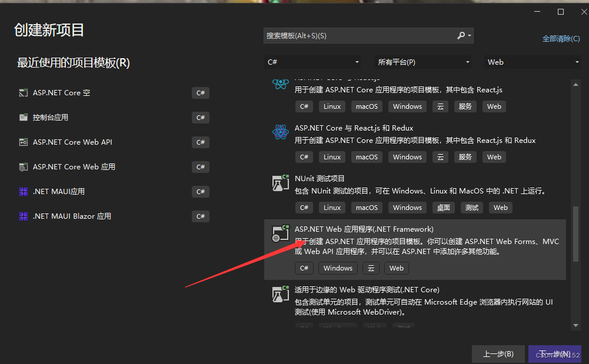Click the .NET MAUI应用 icon
Viewport: 589px width, 364px height.
coord(24,192)
